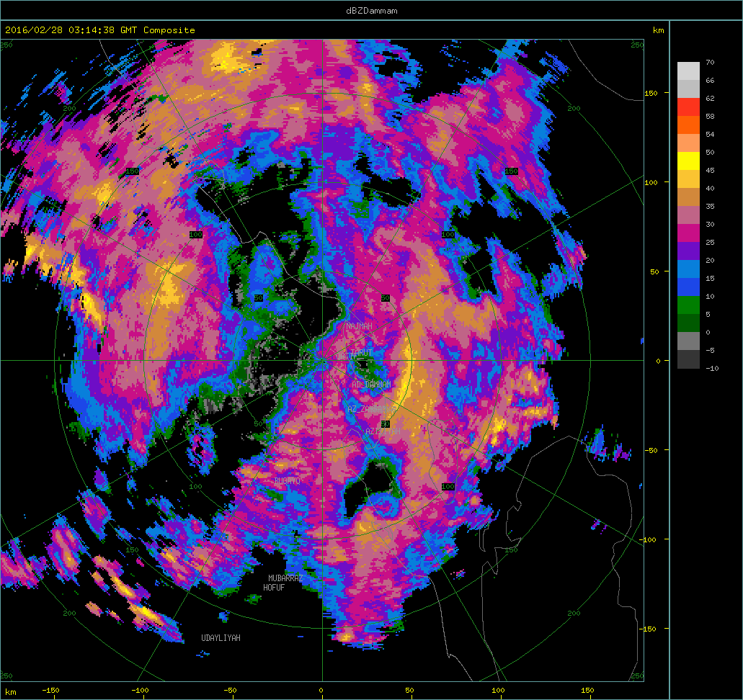Image resolution: width=743 pixels, height=700 pixels.
Task: Click the legend value 45
Action: point(710,170)
